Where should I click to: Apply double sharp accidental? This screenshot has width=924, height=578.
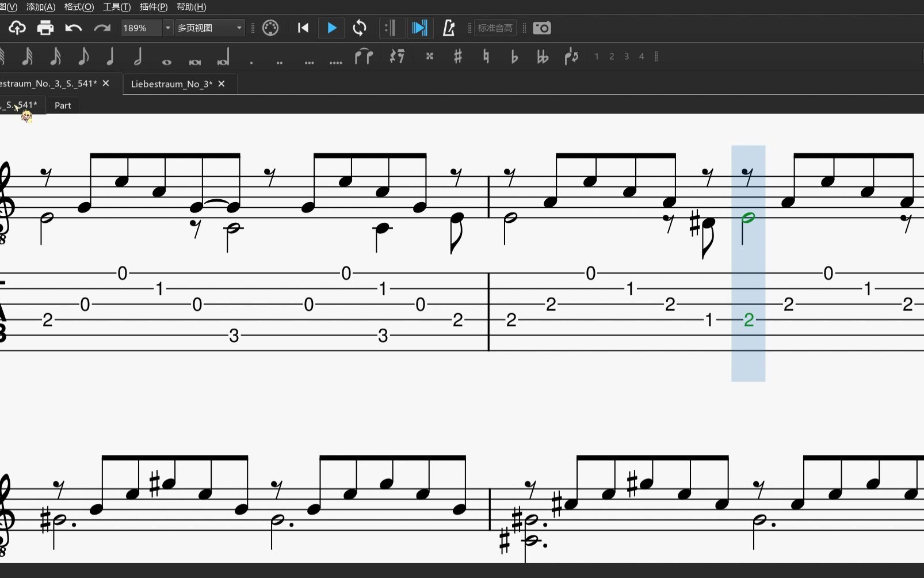point(429,56)
